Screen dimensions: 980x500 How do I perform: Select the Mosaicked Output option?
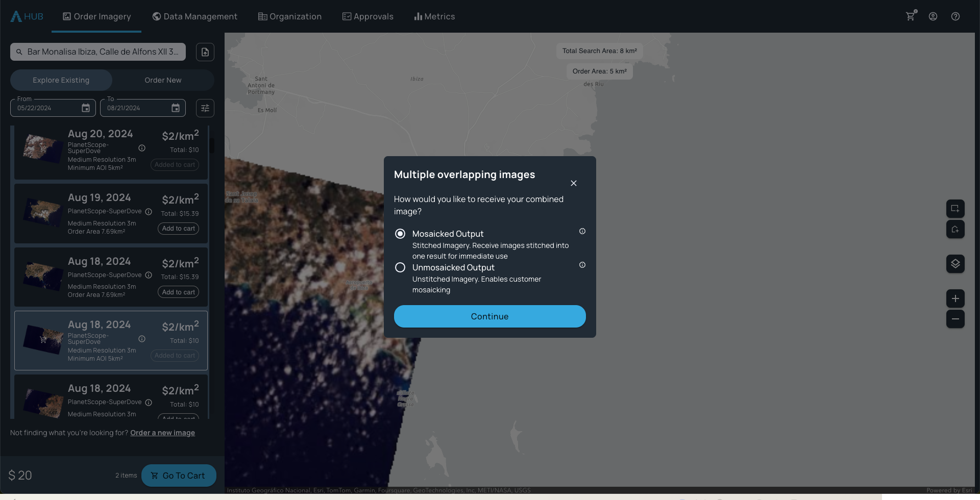point(400,233)
